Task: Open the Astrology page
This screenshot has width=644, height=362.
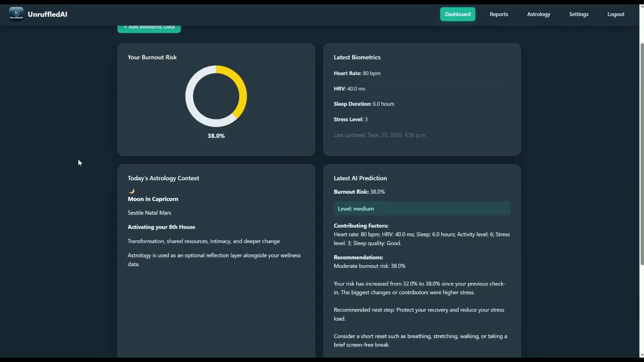Action: (x=538, y=14)
